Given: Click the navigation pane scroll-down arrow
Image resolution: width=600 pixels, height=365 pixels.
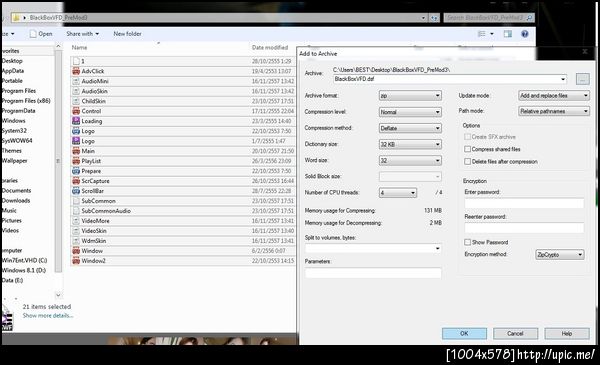Looking at the screenshot, I should [58, 295].
